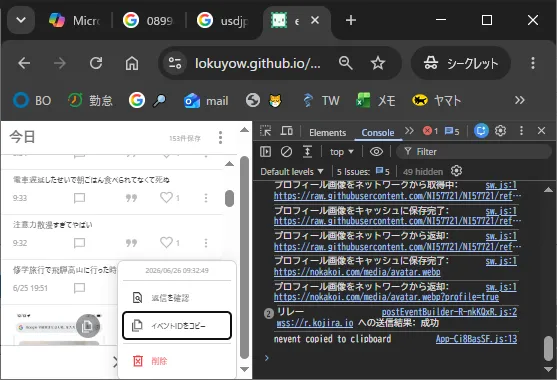Screen dimensions: 557x380
Task: Open the 今日 header three-dot menu
Action: pyautogui.click(x=220, y=137)
